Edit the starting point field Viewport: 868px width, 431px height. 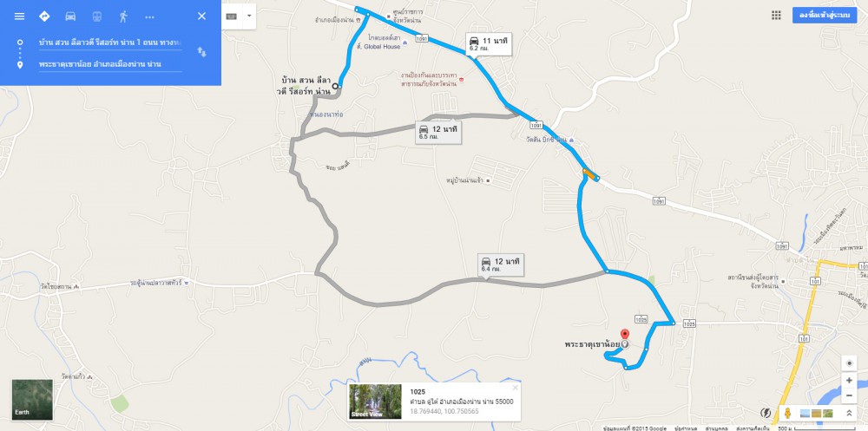pyautogui.click(x=110, y=42)
